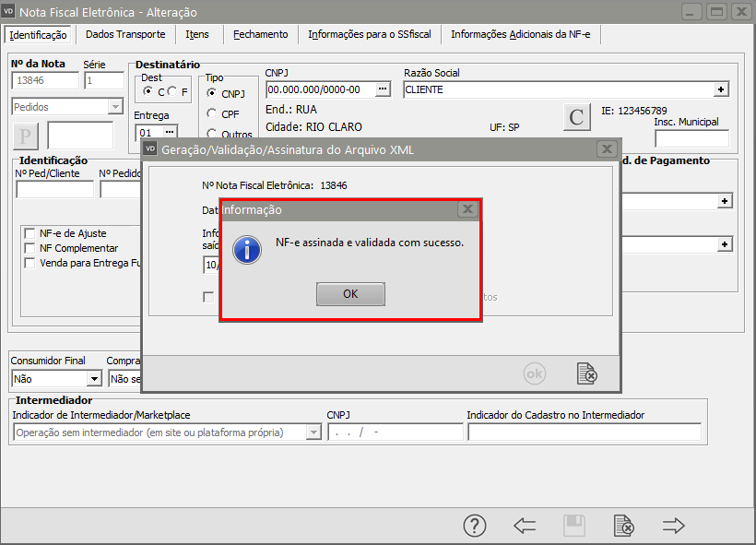Open the Dados Transporte tab
Viewport: 756px width, 545px height.
click(125, 34)
